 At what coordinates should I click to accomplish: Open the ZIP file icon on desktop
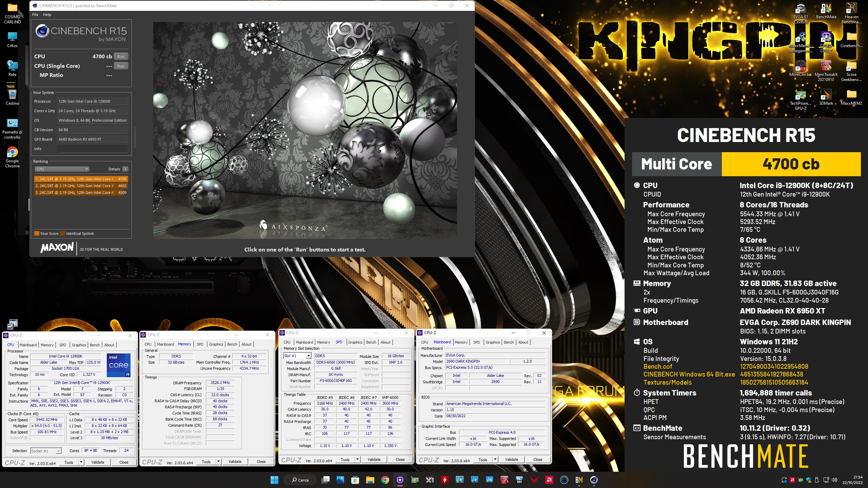pos(13,324)
